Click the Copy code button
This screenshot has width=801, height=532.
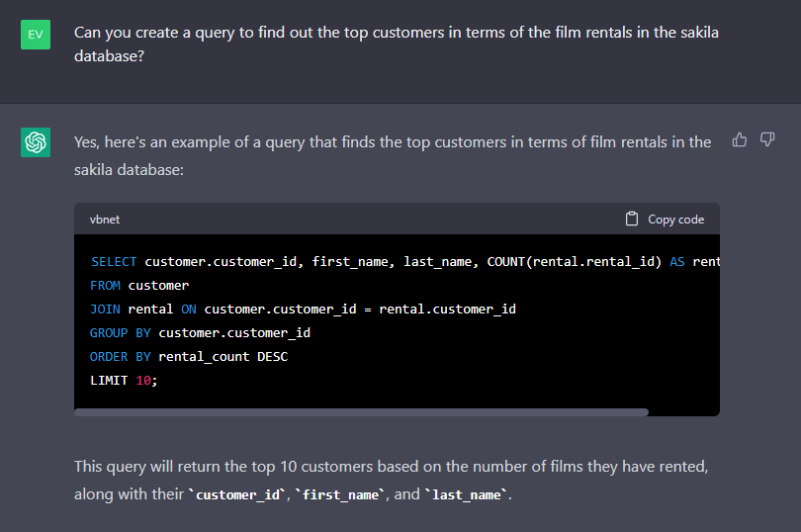665,220
